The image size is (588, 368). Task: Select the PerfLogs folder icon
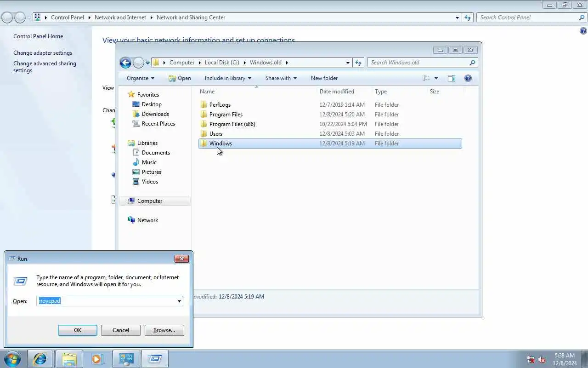coord(204,105)
